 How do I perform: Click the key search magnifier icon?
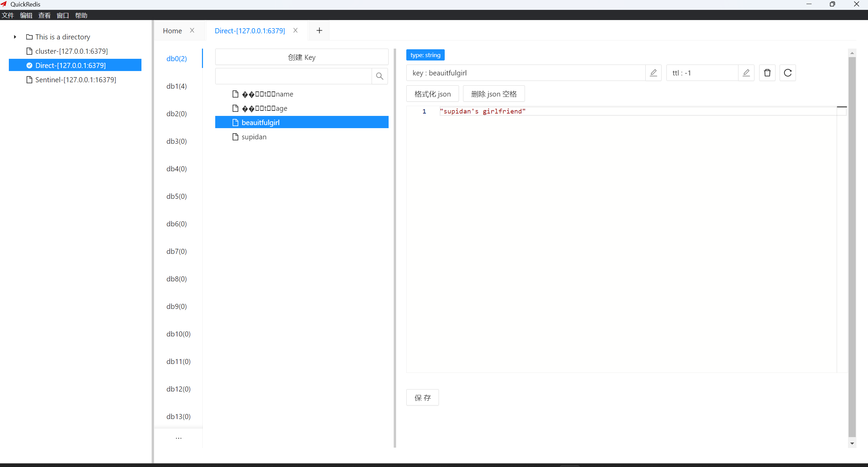pyautogui.click(x=379, y=76)
